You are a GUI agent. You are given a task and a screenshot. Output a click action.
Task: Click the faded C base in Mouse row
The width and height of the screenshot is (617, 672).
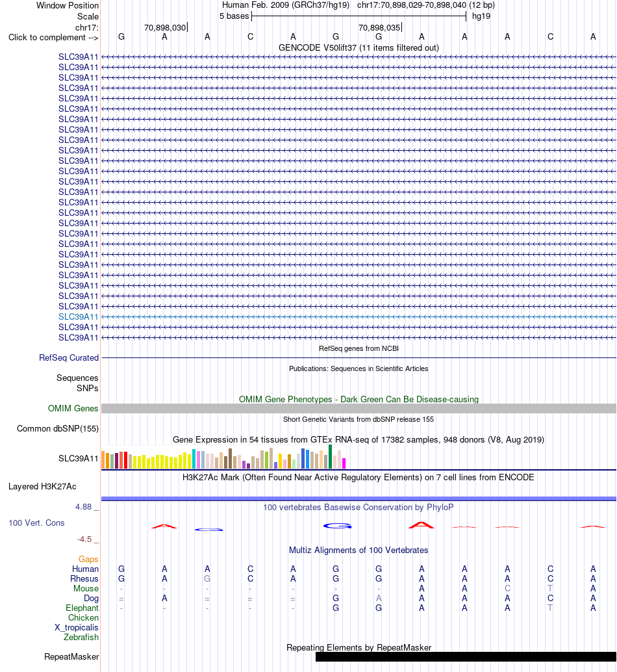[x=507, y=588]
